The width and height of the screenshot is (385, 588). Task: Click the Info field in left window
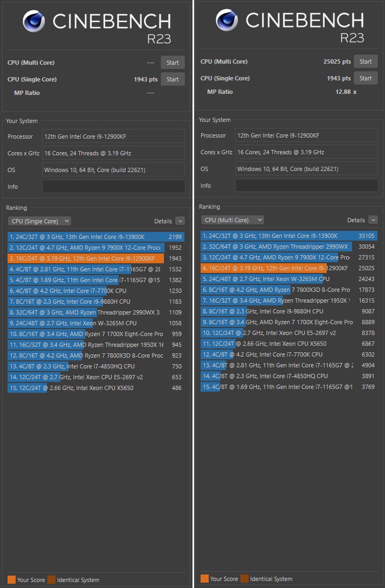[x=113, y=186]
